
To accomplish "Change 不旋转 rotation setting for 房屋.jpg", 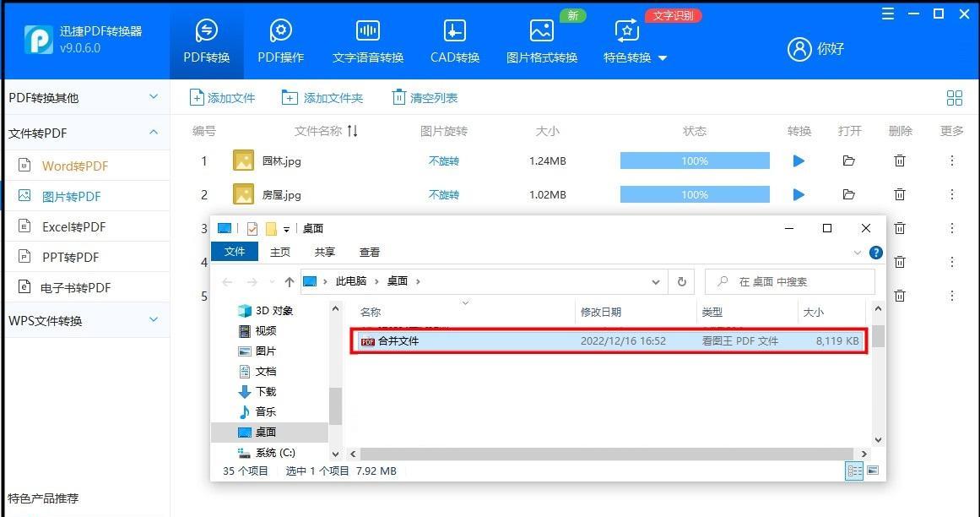I will tap(444, 194).
